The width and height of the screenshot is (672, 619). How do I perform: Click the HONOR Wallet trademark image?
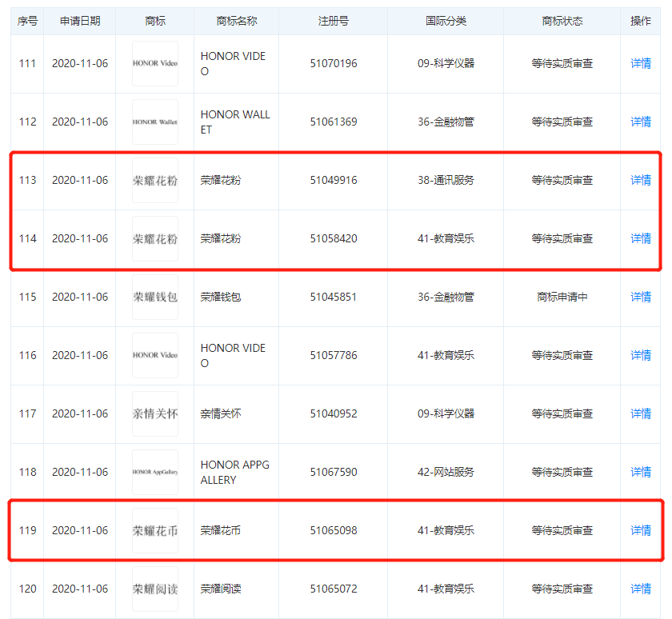point(155,122)
